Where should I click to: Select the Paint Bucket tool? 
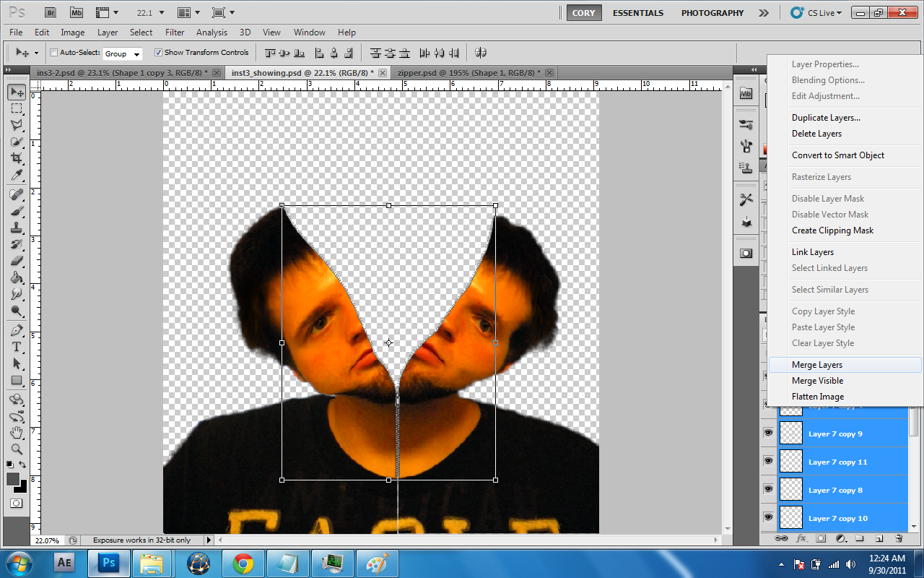(17, 277)
